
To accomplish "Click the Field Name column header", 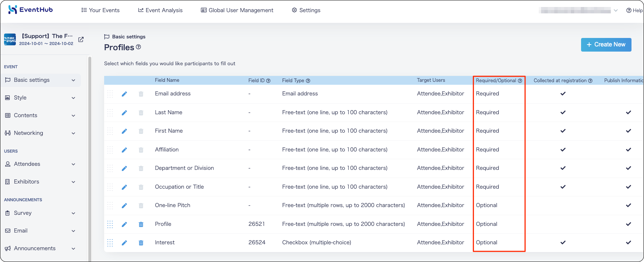I will pos(167,80).
